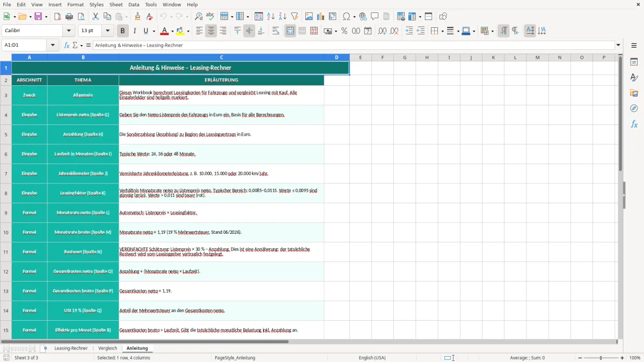Open sidebar Properties panel icon
The height and width of the screenshot is (362, 644).
(634, 62)
